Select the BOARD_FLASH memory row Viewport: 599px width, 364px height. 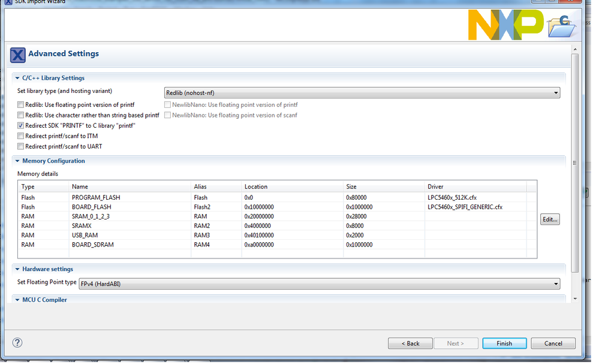click(278, 207)
